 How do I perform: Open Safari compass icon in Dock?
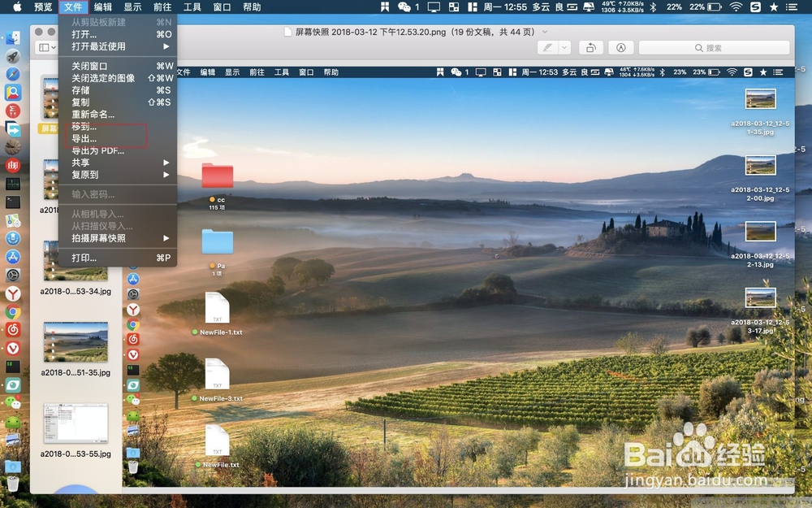pyautogui.click(x=13, y=74)
